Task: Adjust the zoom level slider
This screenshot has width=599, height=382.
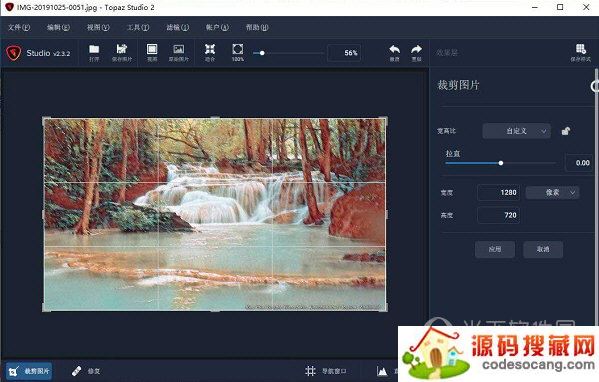Action: [x=289, y=53]
